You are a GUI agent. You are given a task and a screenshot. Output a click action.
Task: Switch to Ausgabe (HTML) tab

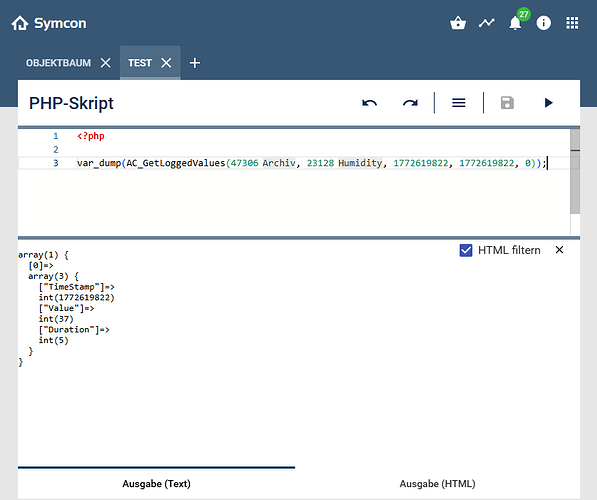pos(437,484)
